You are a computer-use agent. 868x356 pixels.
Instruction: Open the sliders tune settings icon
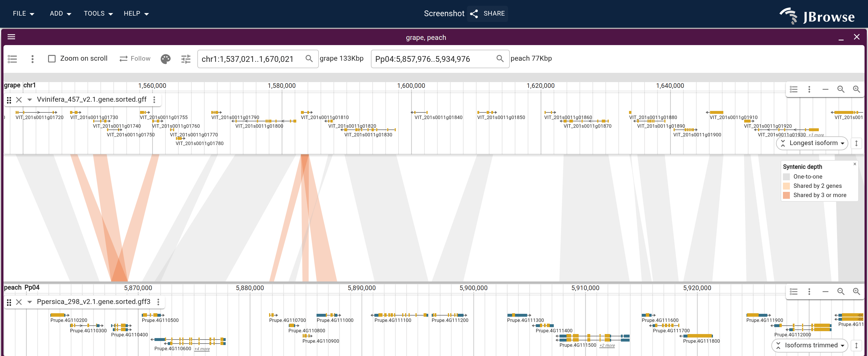pos(186,59)
